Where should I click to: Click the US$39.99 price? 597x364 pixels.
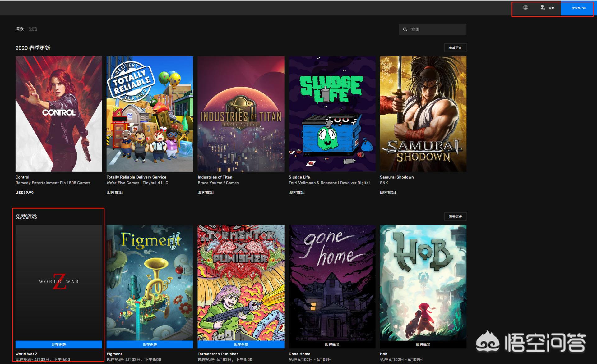coord(25,193)
